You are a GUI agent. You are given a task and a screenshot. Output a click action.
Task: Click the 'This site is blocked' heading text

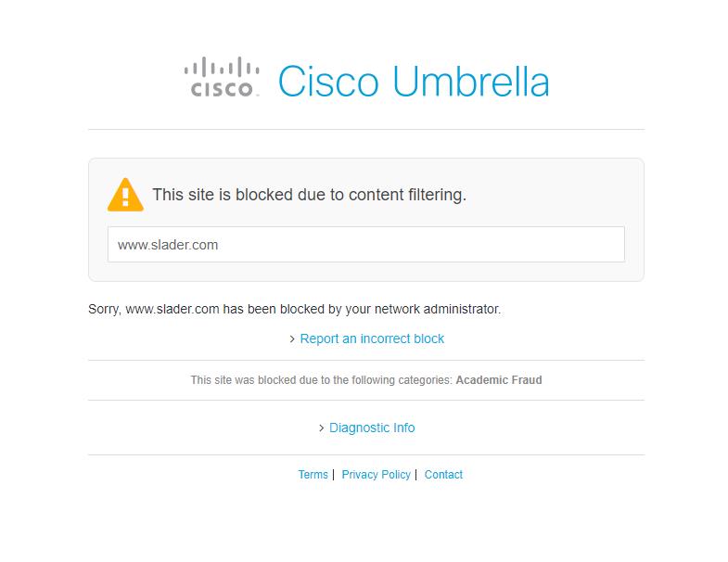coord(309,195)
